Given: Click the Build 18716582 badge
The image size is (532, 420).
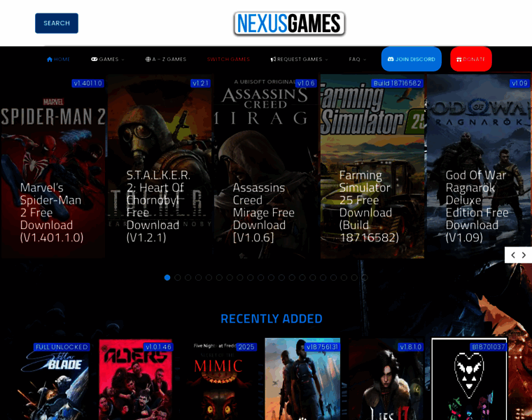Looking at the screenshot, I should 398,83.
